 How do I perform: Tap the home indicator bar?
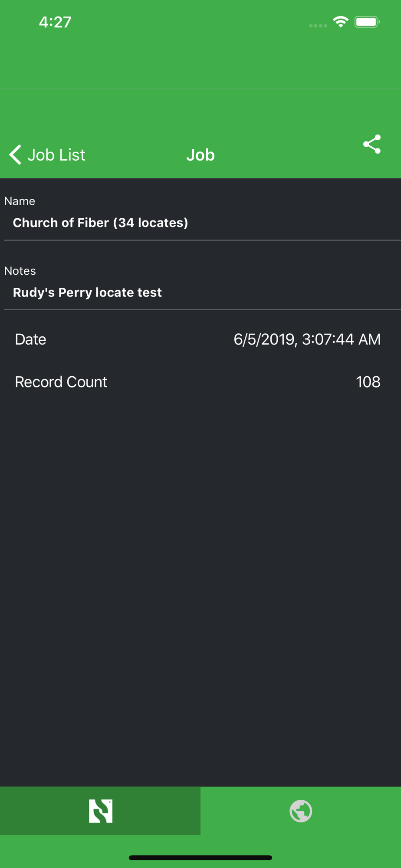(x=200, y=858)
